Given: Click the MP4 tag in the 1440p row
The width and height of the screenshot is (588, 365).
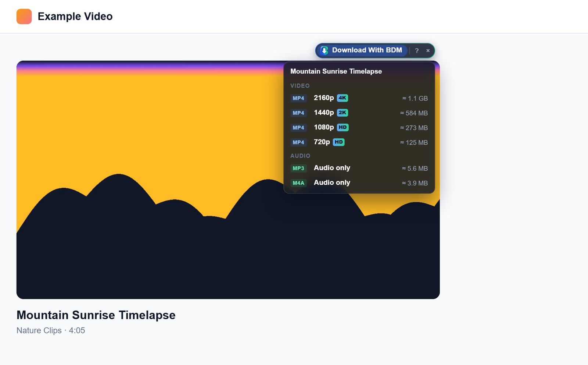Looking at the screenshot, I should [298, 113].
